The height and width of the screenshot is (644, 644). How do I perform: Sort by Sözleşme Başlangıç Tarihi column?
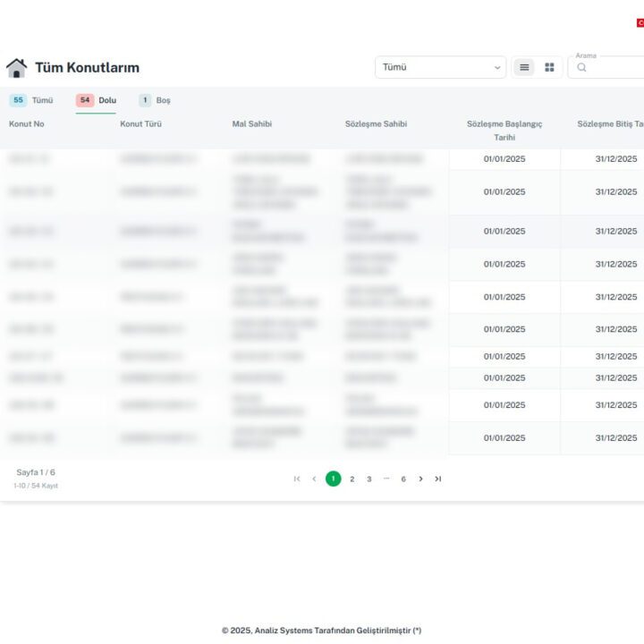[x=504, y=131]
